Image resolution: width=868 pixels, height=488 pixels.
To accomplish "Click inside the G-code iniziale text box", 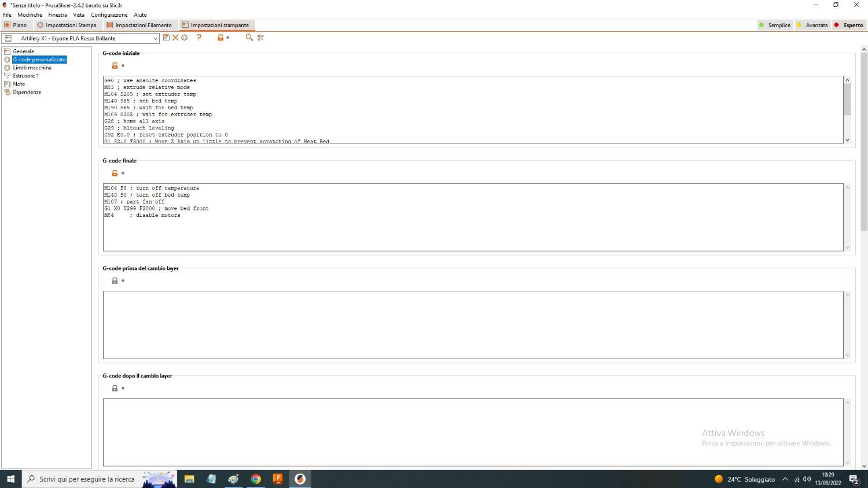I will [x=473, y=110].
